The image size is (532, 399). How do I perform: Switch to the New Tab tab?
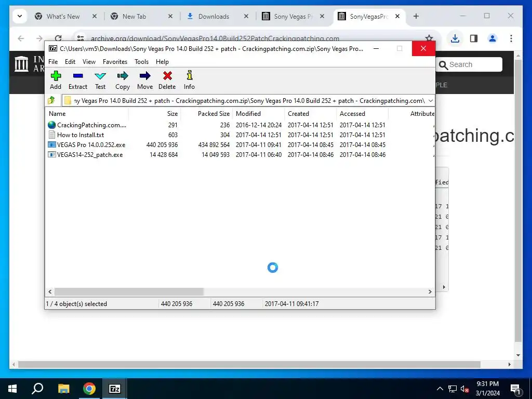click(134, 16)
